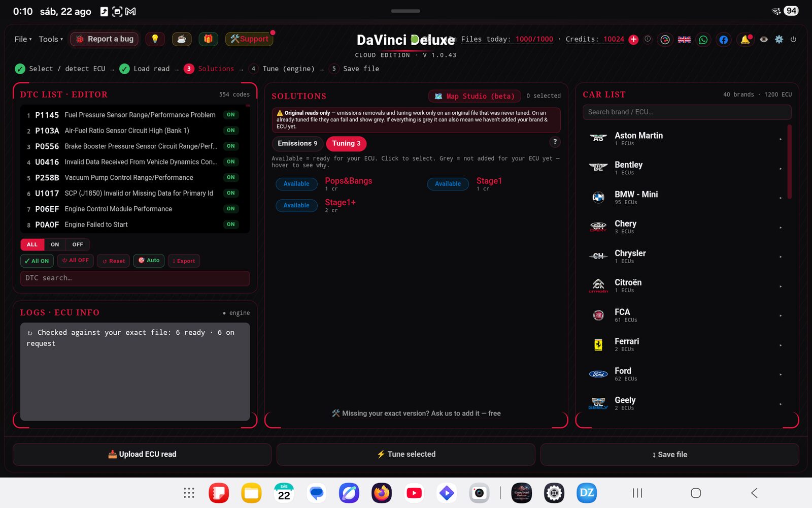Open the Tools menu
Viewport: 812px width, 508px height.
[51, 39]
